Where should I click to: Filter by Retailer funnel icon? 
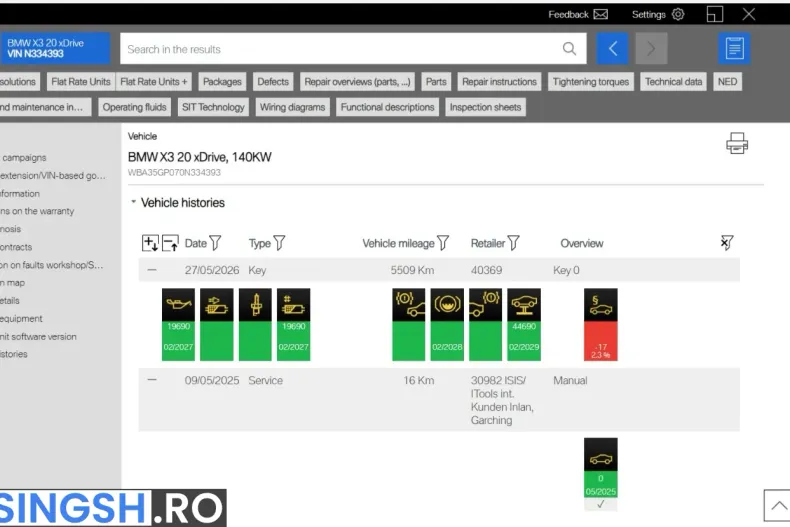[x=513, y=243]
